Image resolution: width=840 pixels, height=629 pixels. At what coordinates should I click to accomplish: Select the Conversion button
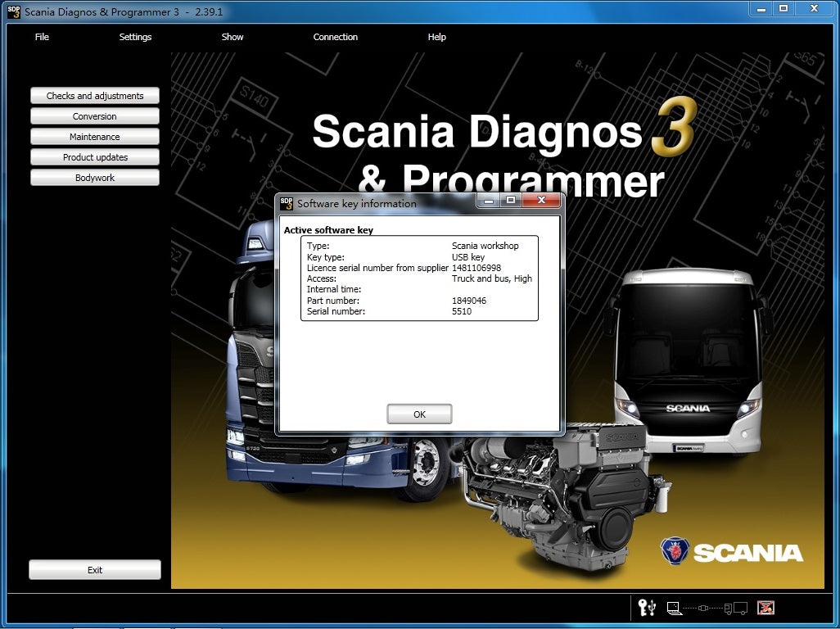coord(95,115)
